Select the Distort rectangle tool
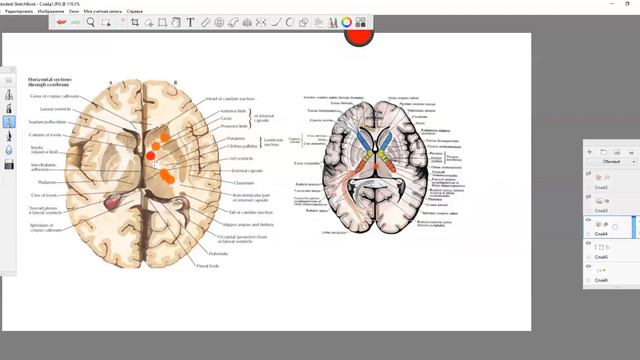The image size is (640, 360). pyautogui.click(x=162, y=22)
